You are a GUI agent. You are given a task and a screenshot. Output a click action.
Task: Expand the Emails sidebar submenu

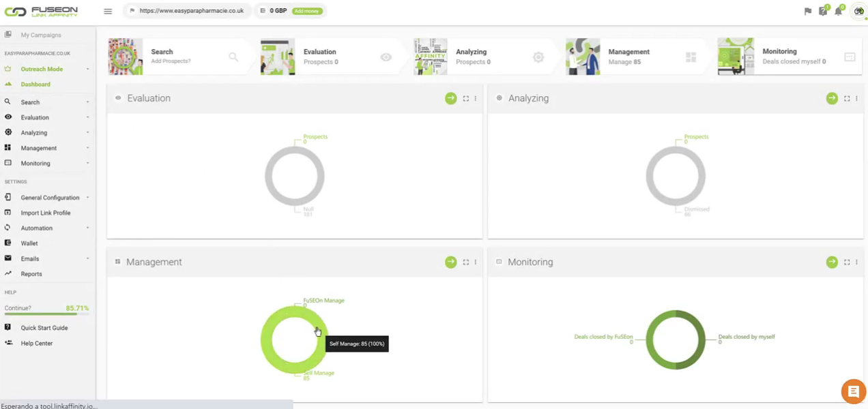87,258
